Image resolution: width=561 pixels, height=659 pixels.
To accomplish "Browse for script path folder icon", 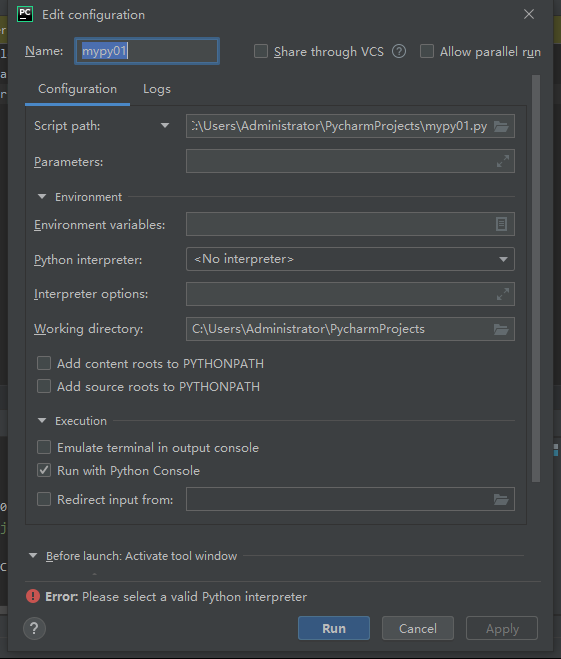I will [501, 126].
